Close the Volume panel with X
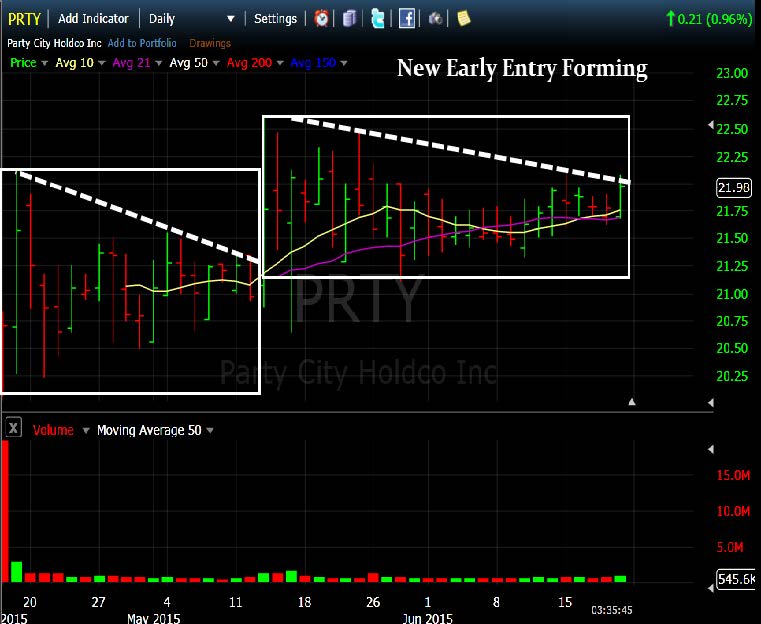 point(14,428)
